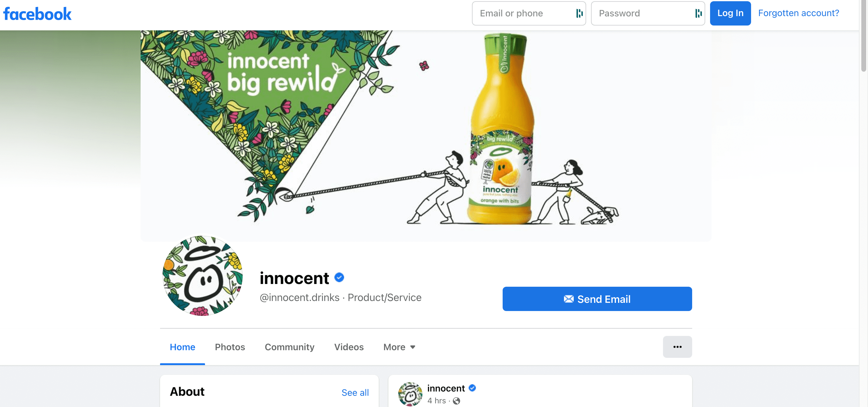Click the Email or phone input field
This screenshot has width=868, height=407.
click(x=526, y=13)
